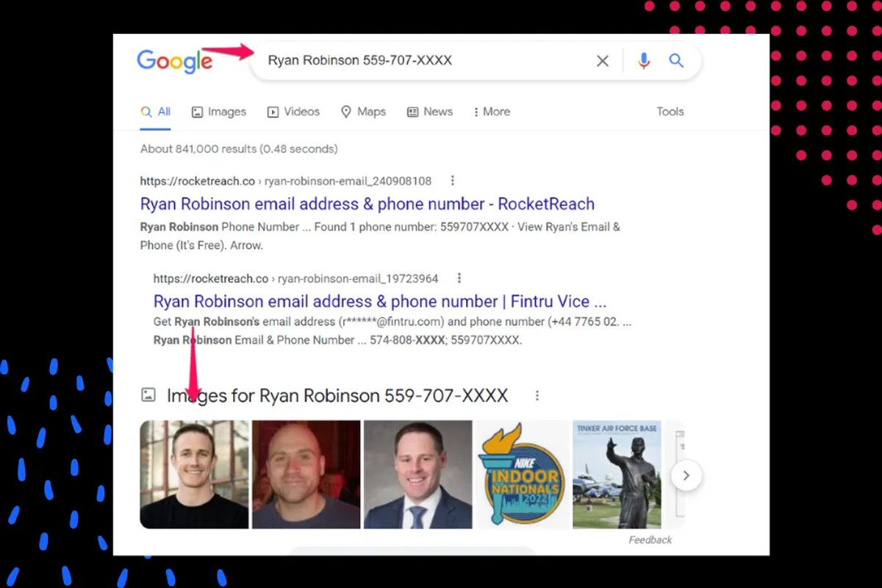Click the Google logo
The height and width of the screenshot is (588, 882).
(174, 61)
